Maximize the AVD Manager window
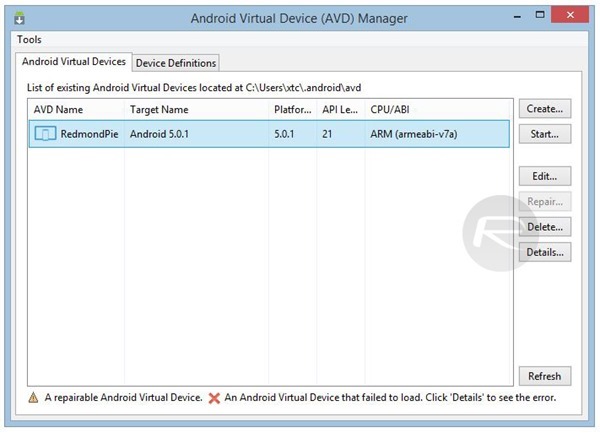The image size is (600, 433). click(x=540, y=15)
